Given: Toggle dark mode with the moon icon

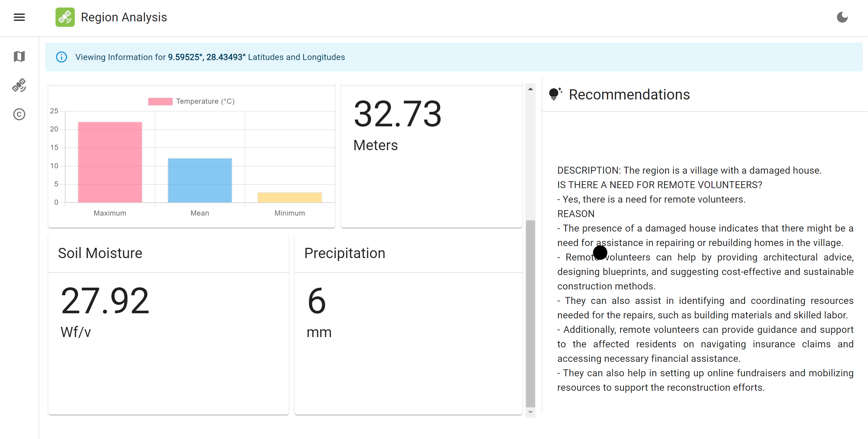Looking at the screenshot, I should click(842, 17).
